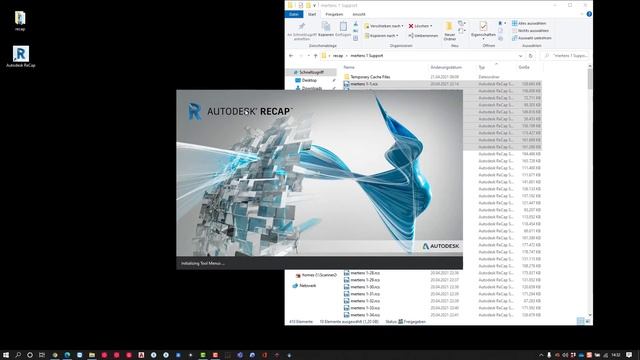
Task: Select Desktop in navigation pane
Action: coord(309,80)
